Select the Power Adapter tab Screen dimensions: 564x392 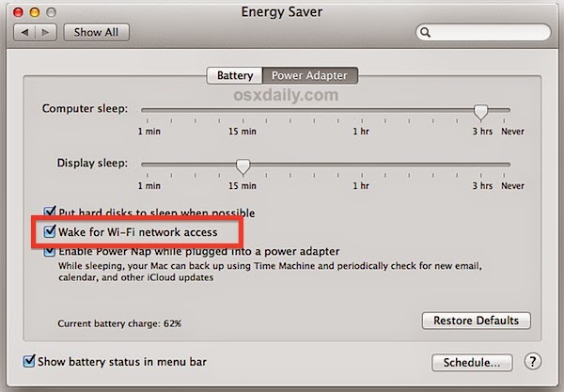[309, 75]
